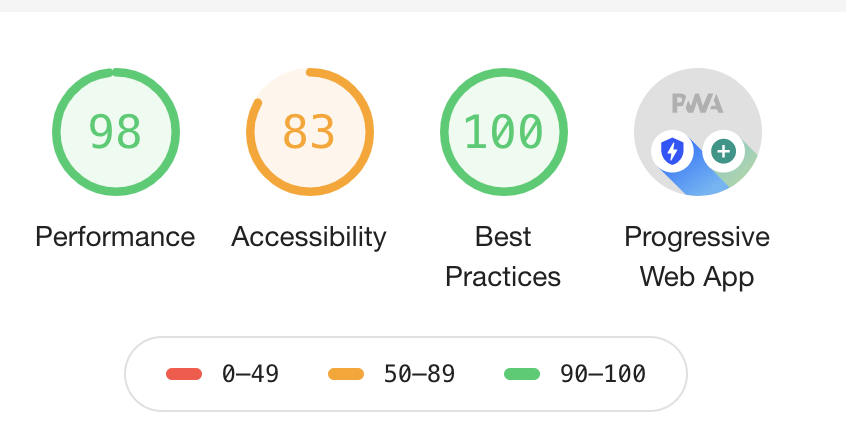The image size is (846, 438).
Task: Open the Accessibility score gauge showing 83
Action: pos(310,132)
